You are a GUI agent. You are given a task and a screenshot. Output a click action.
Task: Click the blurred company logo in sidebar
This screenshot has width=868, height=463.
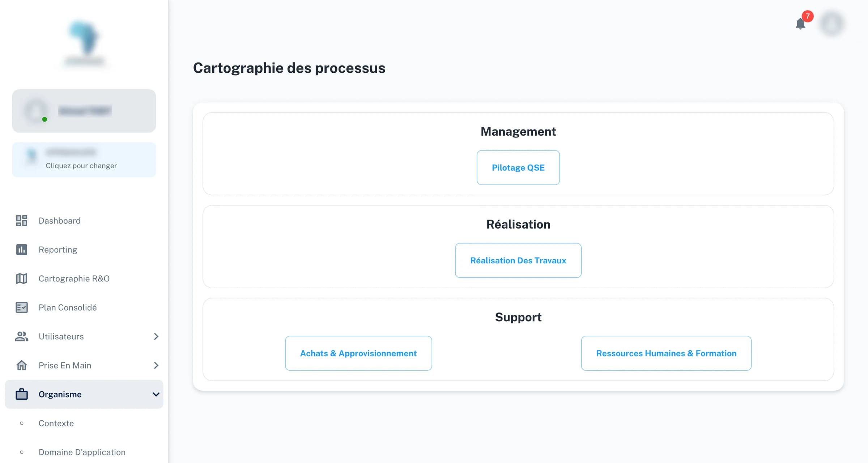pos(85,43)
